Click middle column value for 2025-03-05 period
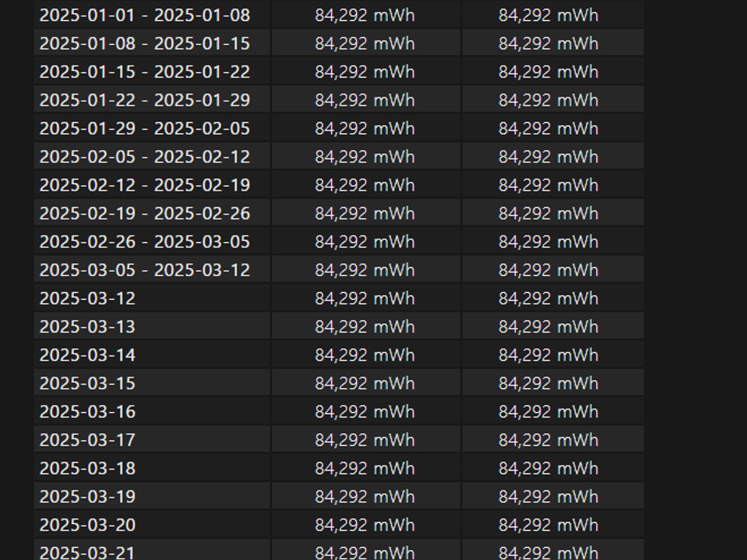 coord(365,270)
